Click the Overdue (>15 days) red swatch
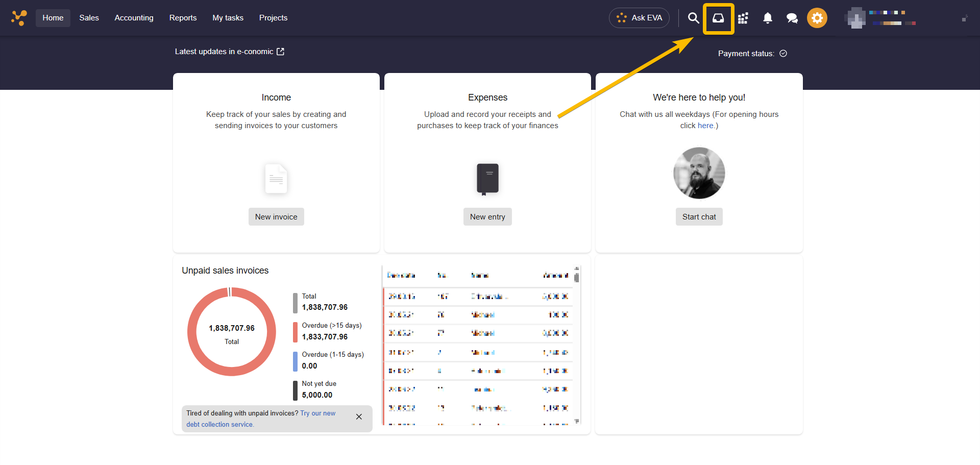The image size is (980, 465). click(295, 332)
